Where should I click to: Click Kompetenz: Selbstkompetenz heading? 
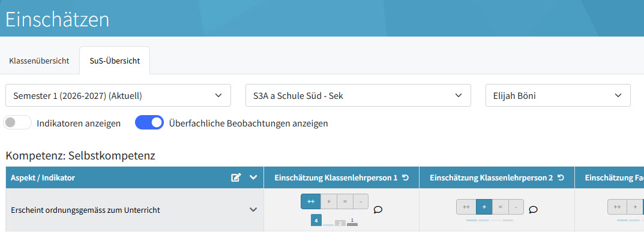tap(80, 156)
